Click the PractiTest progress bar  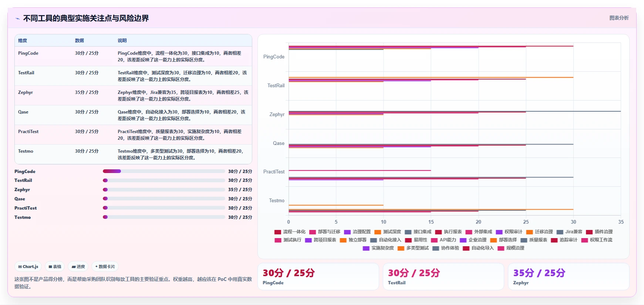(164, 208)
